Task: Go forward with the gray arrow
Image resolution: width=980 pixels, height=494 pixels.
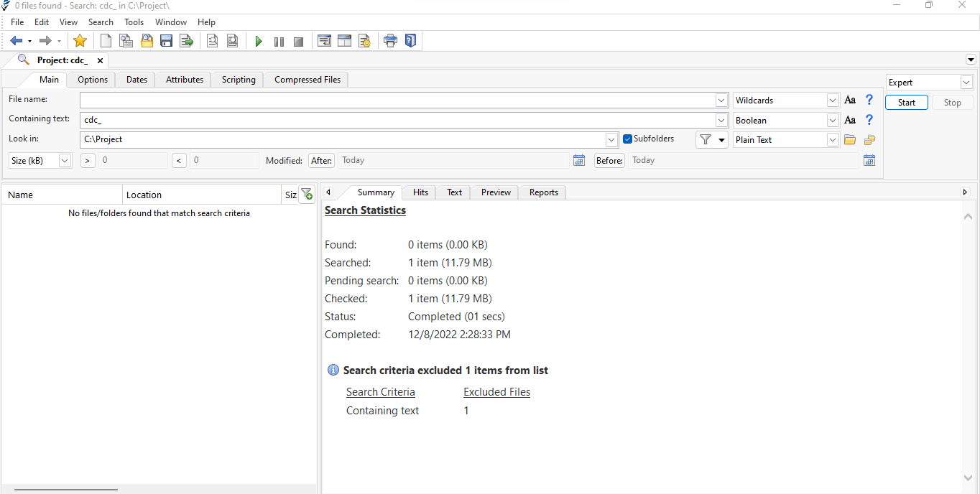Action: point(45,41)
